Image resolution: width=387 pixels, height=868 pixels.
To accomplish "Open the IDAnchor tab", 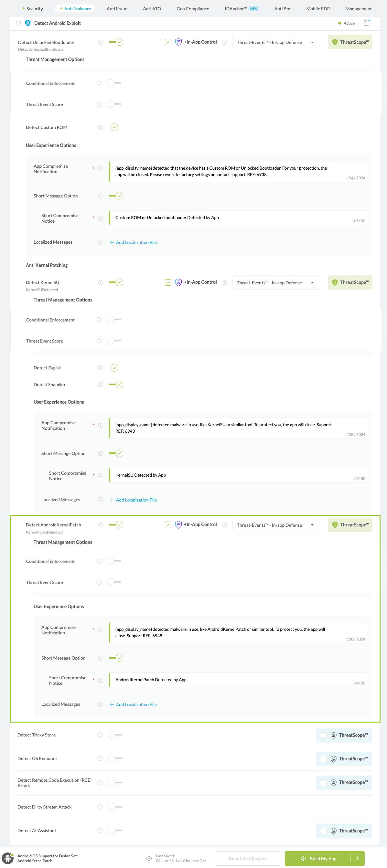I will 242,9.
